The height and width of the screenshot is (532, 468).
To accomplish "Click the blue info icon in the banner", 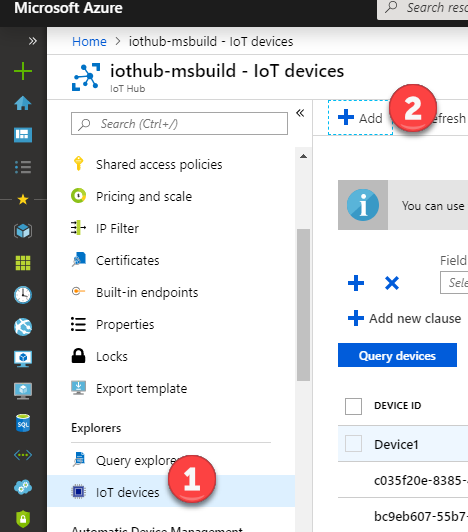I will pyautogui.click(x=363, y=205).
